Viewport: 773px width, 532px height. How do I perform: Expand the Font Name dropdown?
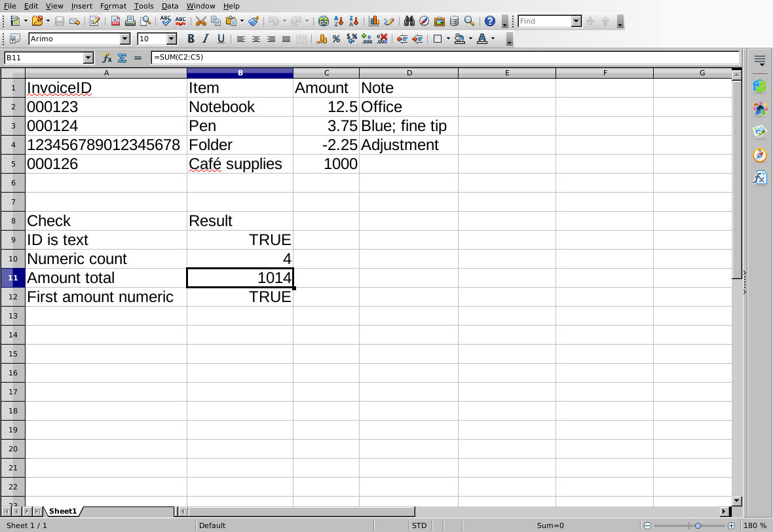tap(125, 39)
